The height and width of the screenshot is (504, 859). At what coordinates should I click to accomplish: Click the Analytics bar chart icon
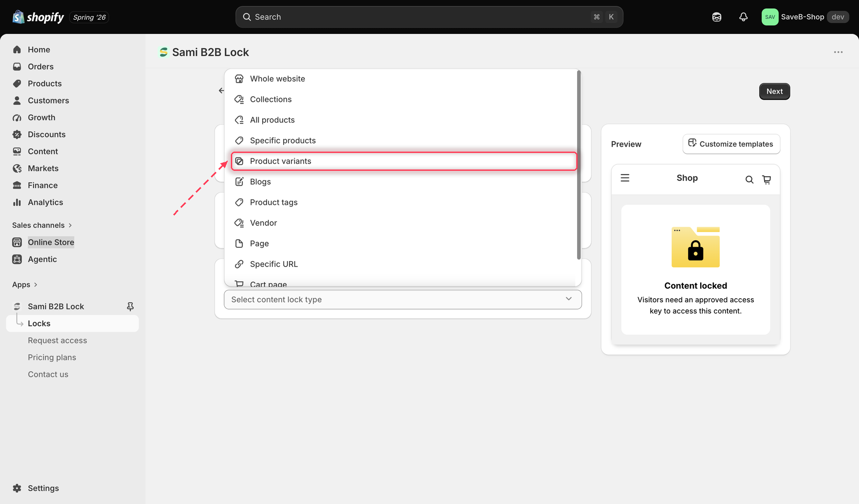(17, 203)
